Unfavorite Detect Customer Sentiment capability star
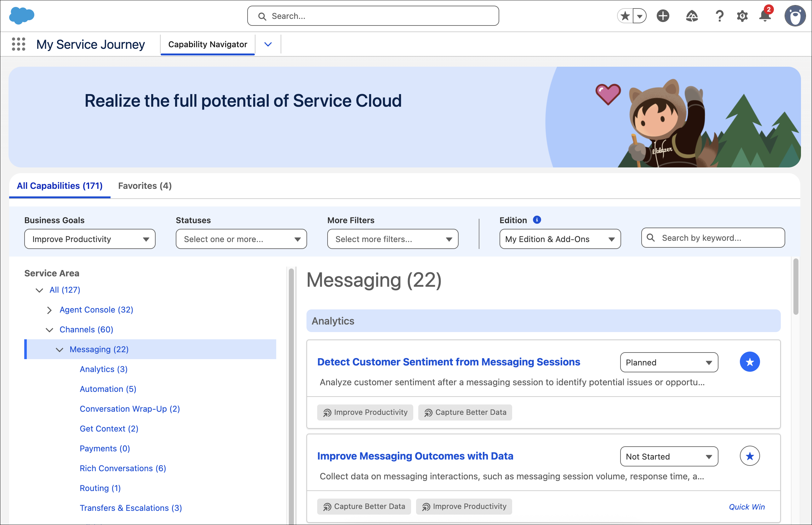The height and width of the screenshot is (525, 812). (x=750, y=362)
